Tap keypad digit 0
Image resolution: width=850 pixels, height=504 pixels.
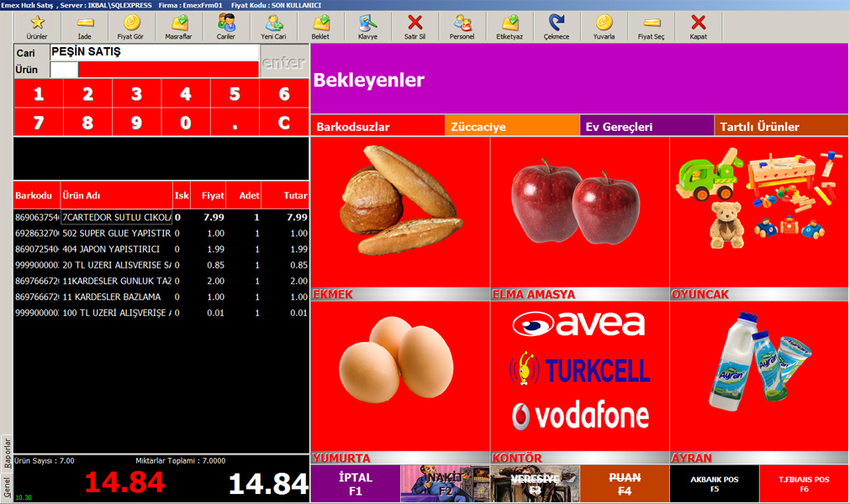[186, 122]
